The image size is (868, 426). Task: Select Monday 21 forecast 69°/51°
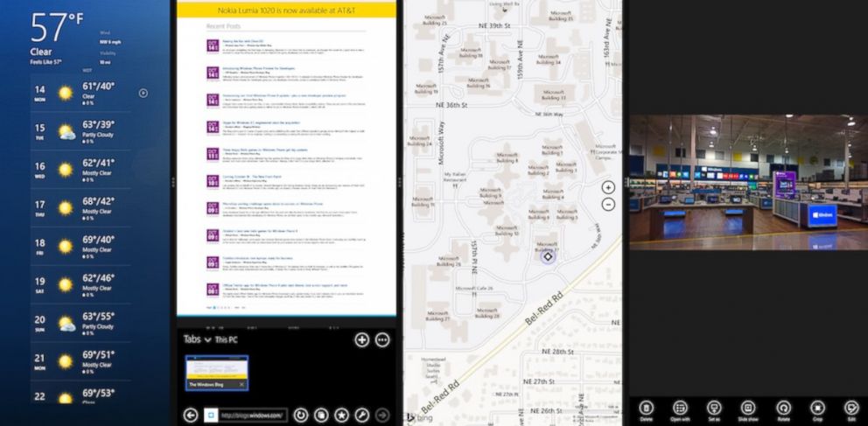(x=81, y=360)
